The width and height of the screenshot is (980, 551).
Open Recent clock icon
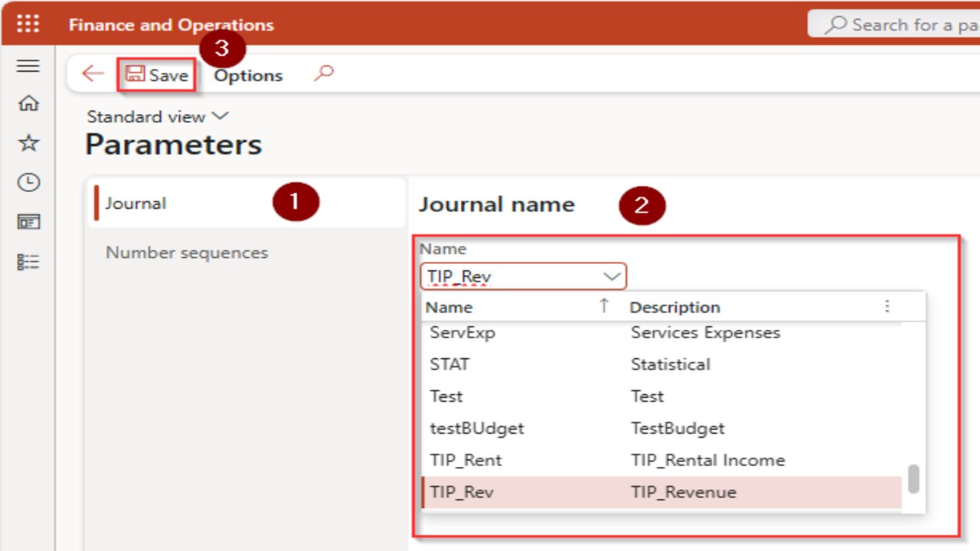(x=28, y=182)
